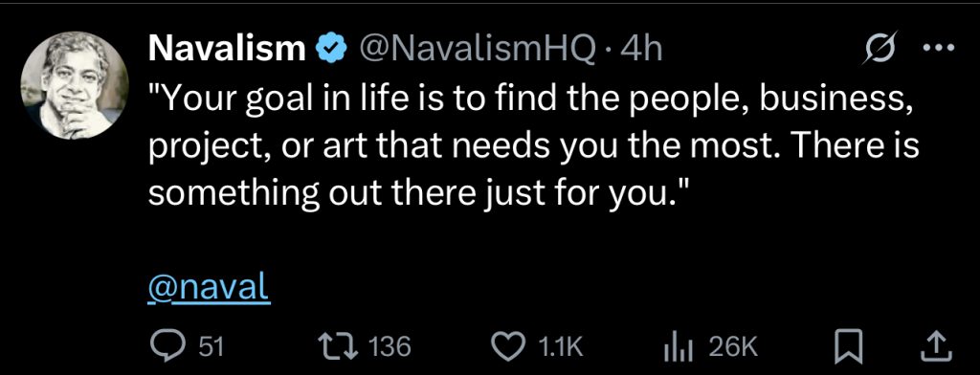
Task: Open the Navalism profile picture
Action: point(75,85)
